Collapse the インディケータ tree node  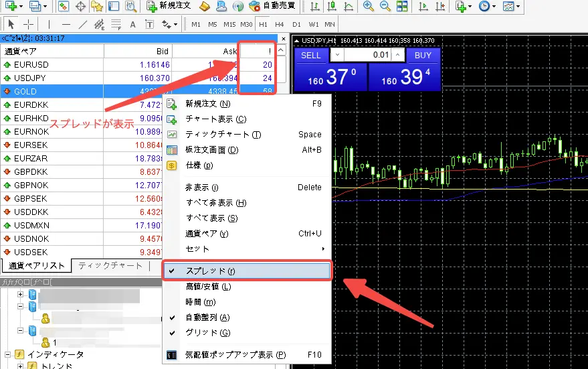point(7,354)
